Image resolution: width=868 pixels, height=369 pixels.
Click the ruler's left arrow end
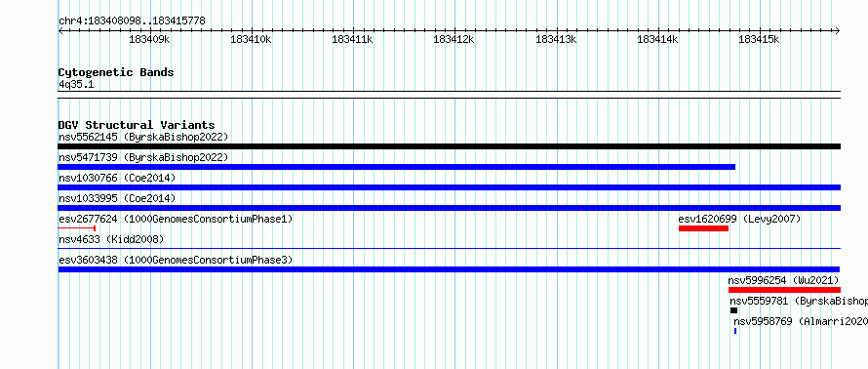pos(60,30)
